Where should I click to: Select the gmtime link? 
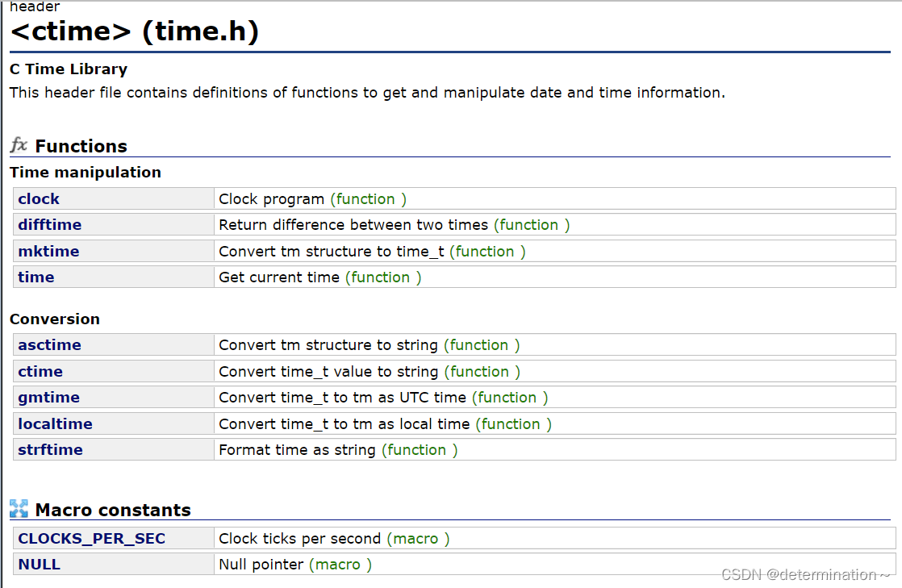48,397
